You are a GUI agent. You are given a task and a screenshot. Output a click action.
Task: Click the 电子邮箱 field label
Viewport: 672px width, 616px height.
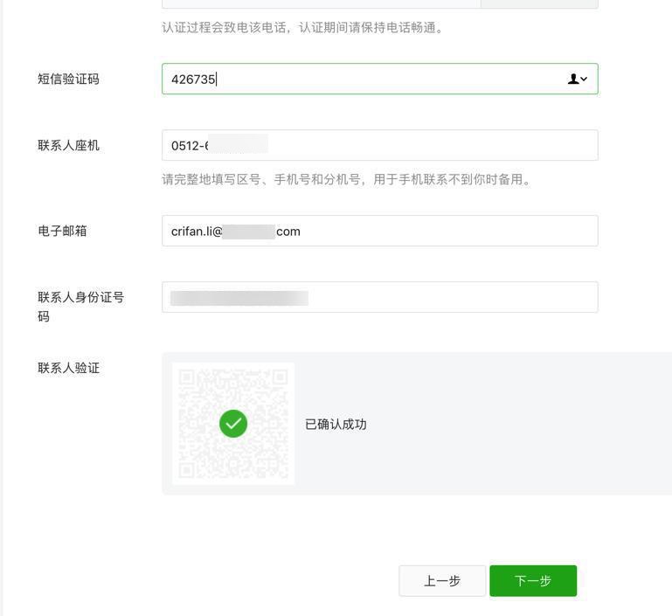coord(62,231)
